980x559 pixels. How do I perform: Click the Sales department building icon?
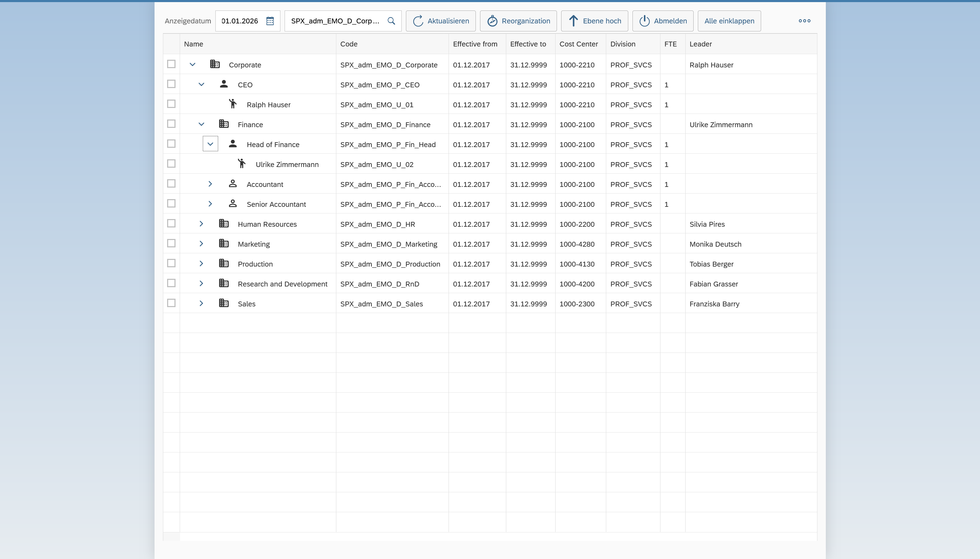point(223,303)
